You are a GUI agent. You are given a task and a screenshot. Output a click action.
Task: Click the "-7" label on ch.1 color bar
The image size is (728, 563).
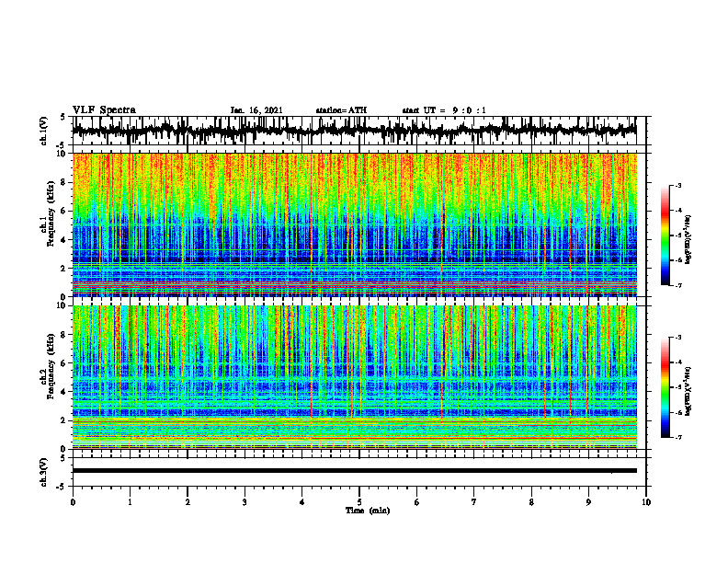[678, 285]
